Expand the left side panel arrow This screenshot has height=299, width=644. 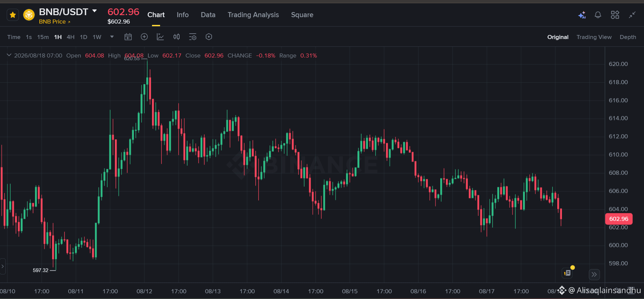tap(3, 266)
